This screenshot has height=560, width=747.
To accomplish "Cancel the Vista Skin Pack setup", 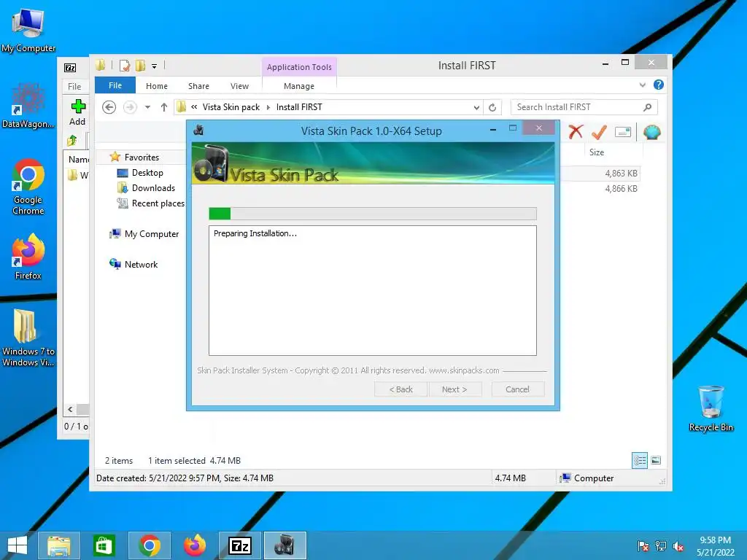I will point(517,389).
